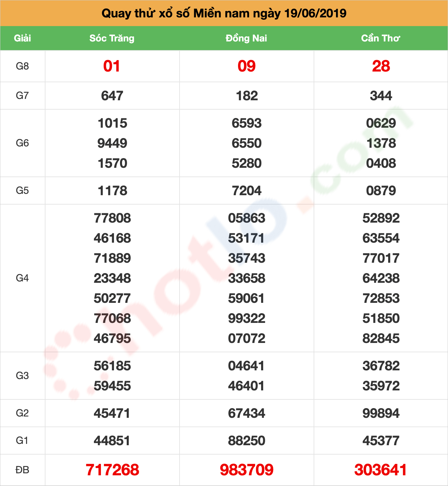Viewport: 448px width, 486px height.
Task: Select G6 number 9449
Action: pyautogui.click(x=112, y=143)
